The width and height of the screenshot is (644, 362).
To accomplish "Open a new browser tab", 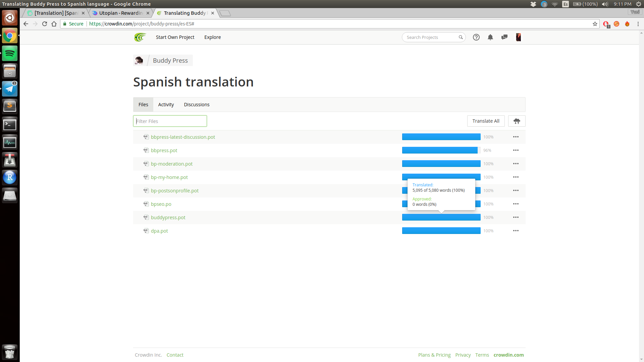I will coord(225,13).
